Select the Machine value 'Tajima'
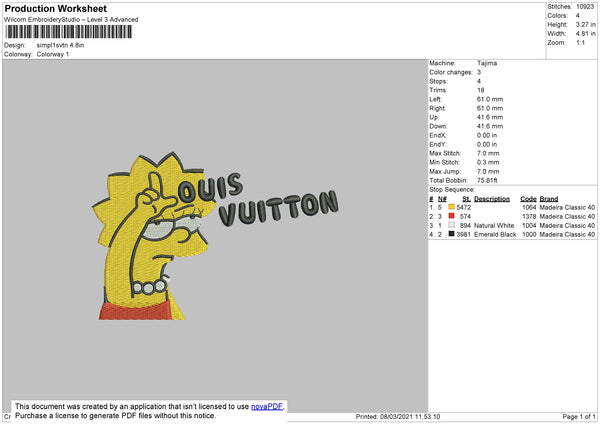The width and height of the screenshot is (600, 424). 487,63
